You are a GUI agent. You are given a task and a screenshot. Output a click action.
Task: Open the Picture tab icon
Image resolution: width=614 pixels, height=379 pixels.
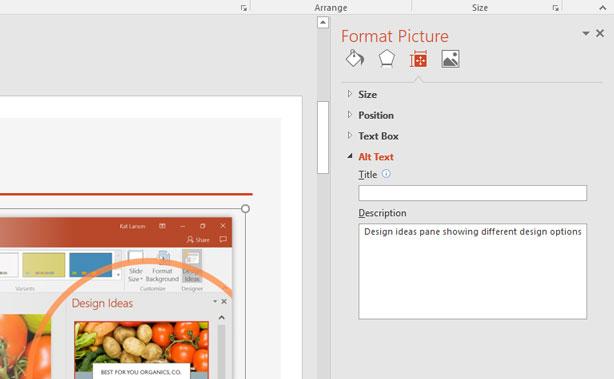(450, 59)
